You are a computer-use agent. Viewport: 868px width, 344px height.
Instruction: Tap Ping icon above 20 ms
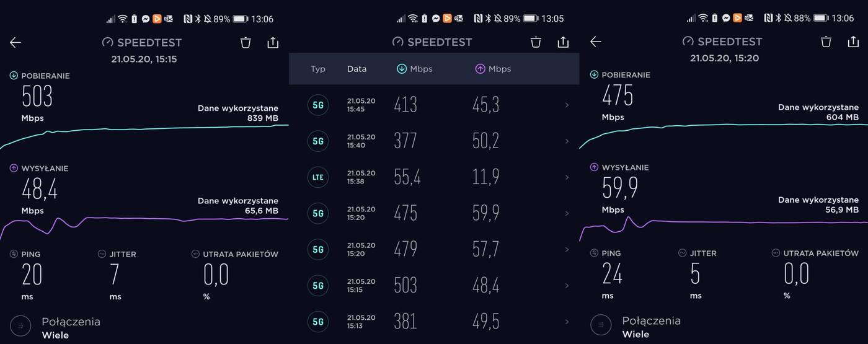point(14,254)
